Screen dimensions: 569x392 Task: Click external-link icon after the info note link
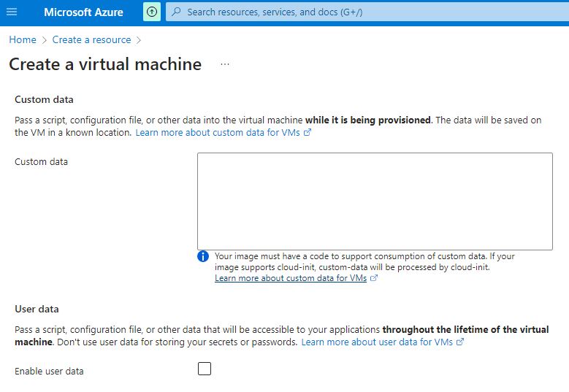tap(374, 279)
